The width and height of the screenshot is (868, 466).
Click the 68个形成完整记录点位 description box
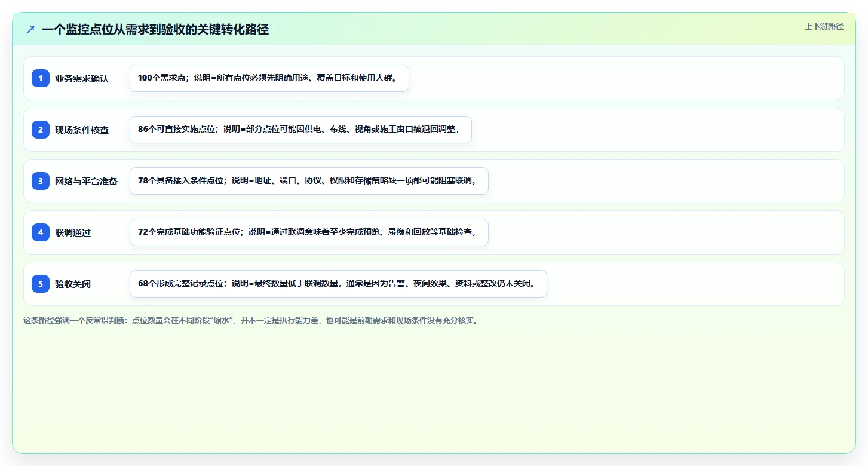click(x=338, y=284)
